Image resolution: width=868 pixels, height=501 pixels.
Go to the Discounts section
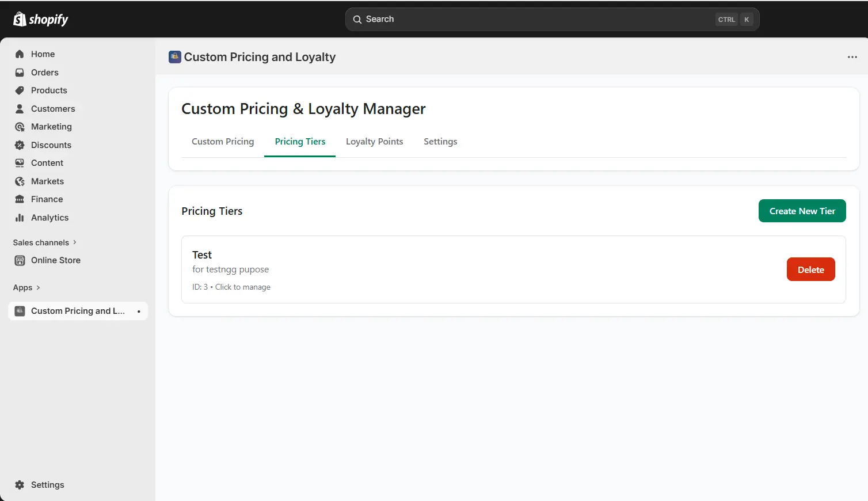pos(50,145)
